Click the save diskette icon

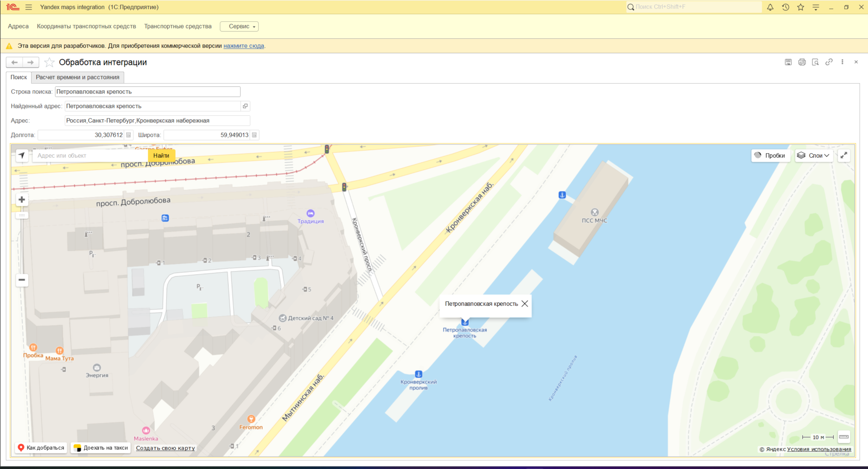(x=788, y=62)
